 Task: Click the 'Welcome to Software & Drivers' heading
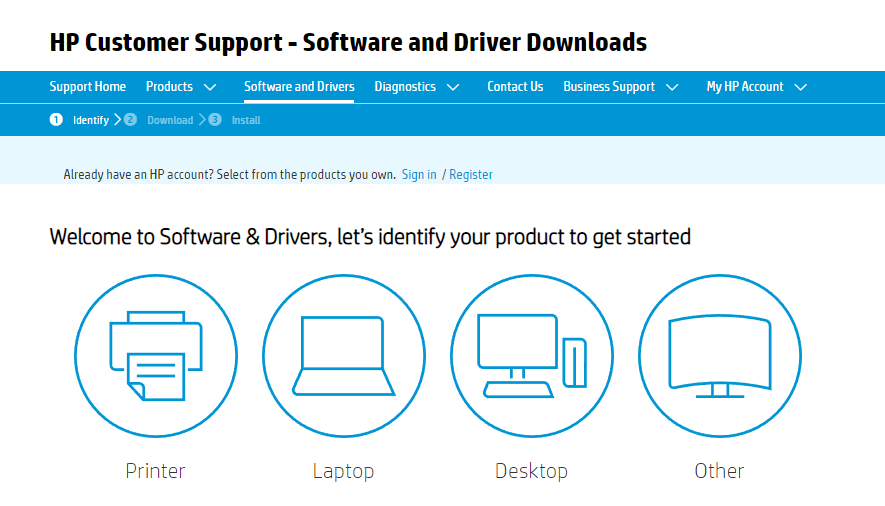(370, 237)
